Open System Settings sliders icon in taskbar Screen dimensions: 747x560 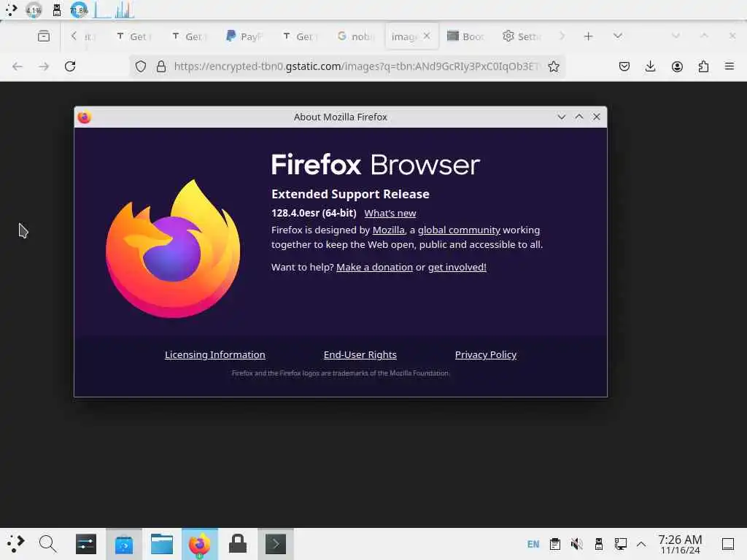click(x=86, y=544)
